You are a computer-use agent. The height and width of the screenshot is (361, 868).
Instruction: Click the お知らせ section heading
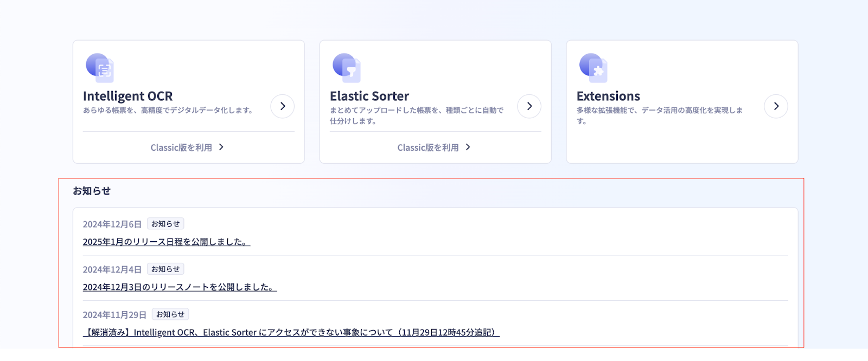point(92,191)
